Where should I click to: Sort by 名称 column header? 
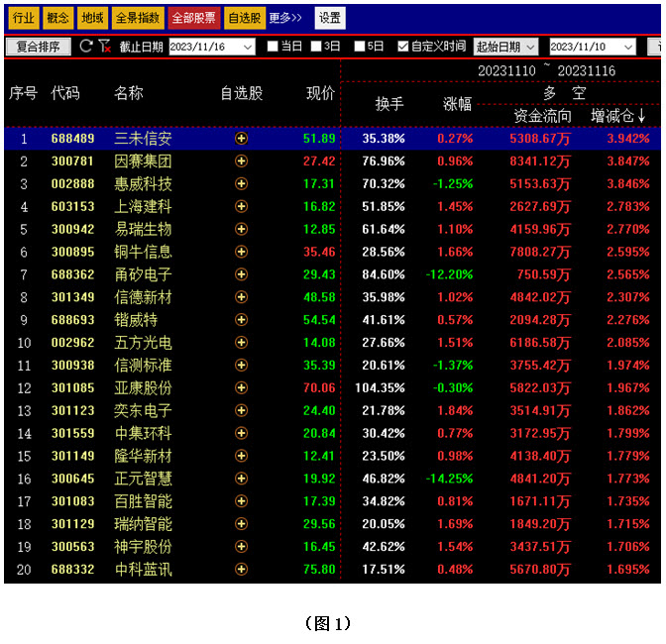click(x=129, y=93)
